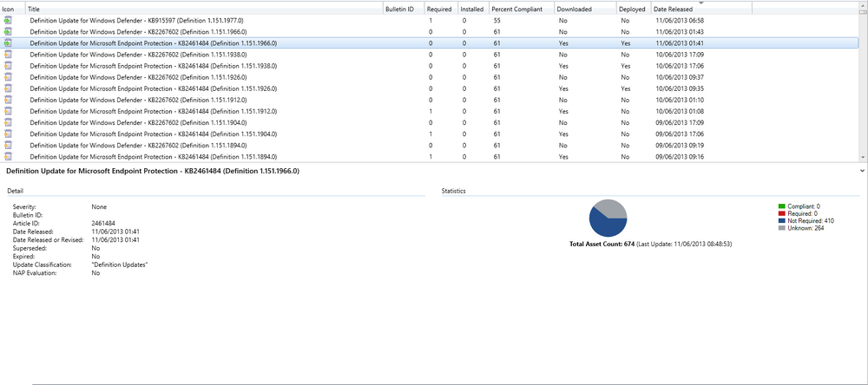Sort by the Icon column header
The width and height of the screenshot is (868, 385).
pos(13,9)
